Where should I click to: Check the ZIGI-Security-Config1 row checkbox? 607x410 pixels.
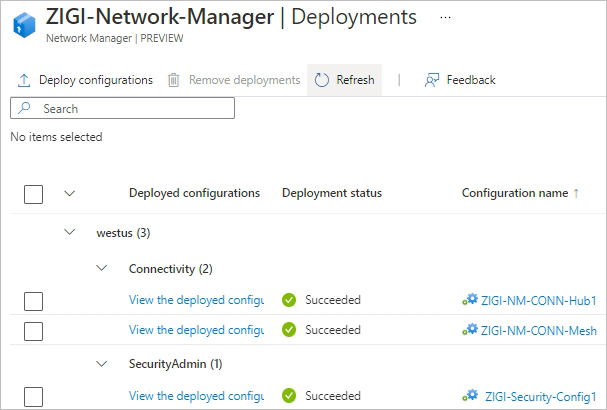(33, 397)
